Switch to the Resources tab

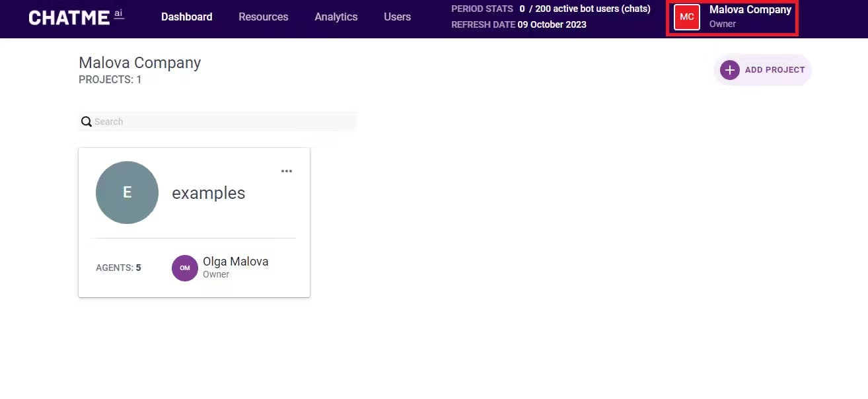click(x=264, y=17)
